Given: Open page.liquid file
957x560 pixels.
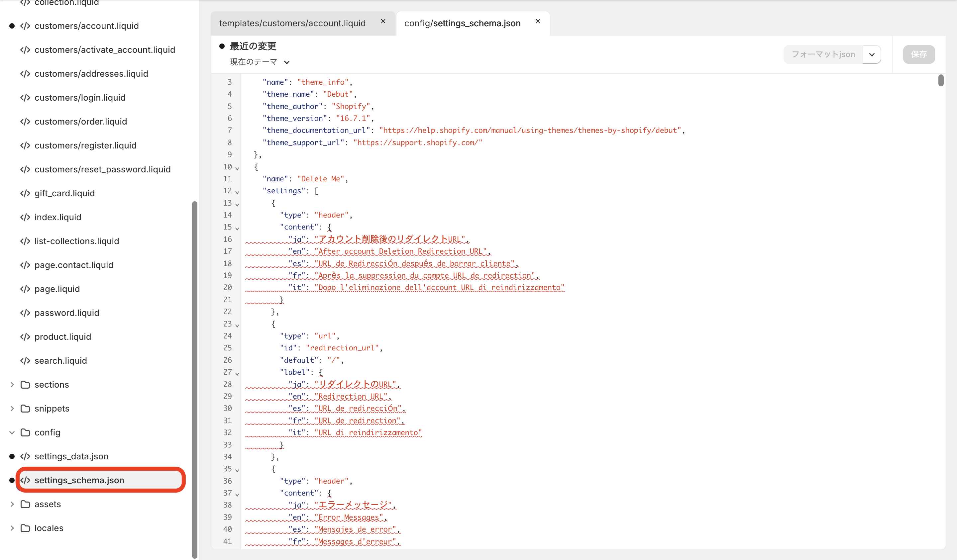Looking at the screenshot, I should pos(57,289).
